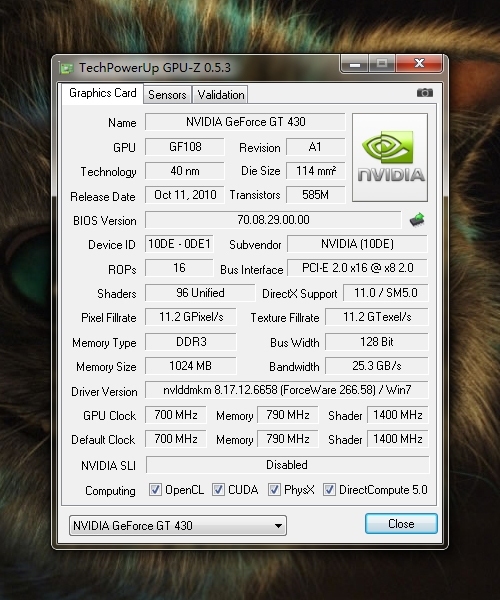Toggle the DirectCompute 5.0 checkbox
The height and width of the screenshot is (600, 500).
coord(329,490)
